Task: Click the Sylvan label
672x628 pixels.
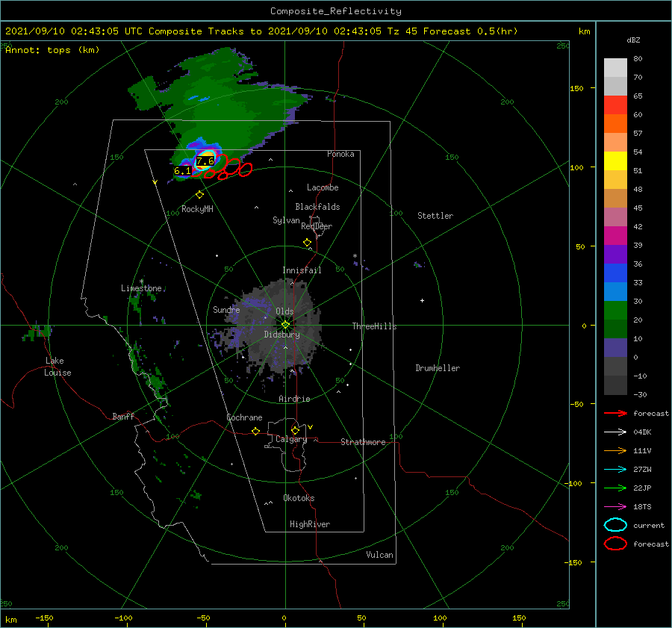Action: tap(286, 220)
